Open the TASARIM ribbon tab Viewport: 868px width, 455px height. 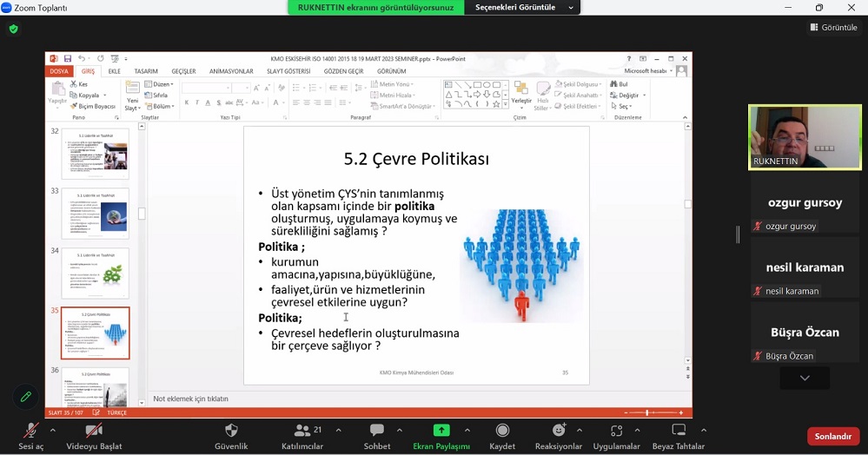click(x=146, y=71)
